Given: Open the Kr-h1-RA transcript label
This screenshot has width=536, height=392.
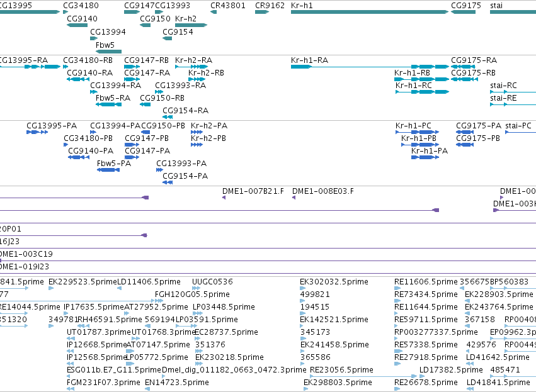Looking at the screenshot, I should click(x=309, y=60).
